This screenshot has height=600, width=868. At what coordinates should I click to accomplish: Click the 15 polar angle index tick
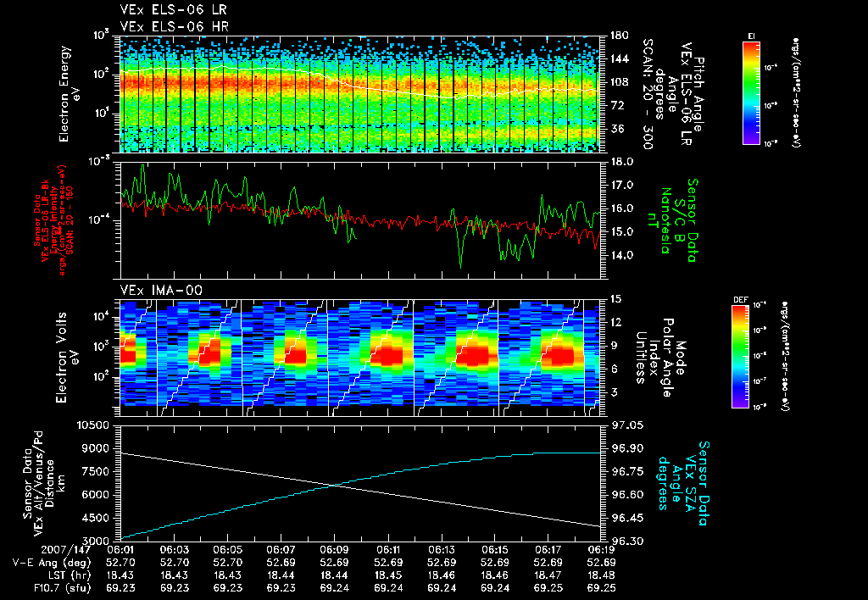click(x=616, y=299)
